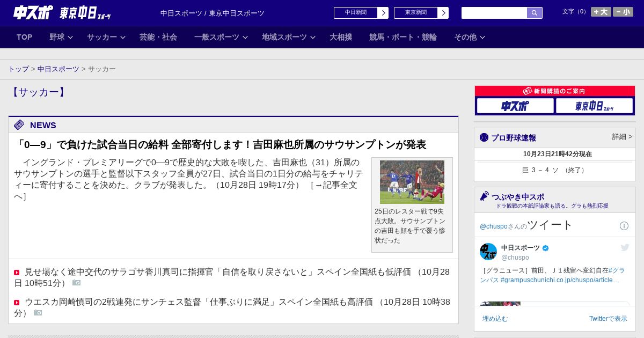Click the camera icon after the 香川真司 article
The width and height of the screenshot is (644, 338).
tap(76, 283)
